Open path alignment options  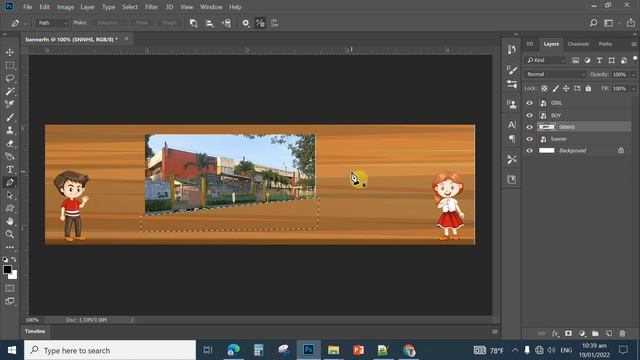[210, 23]
